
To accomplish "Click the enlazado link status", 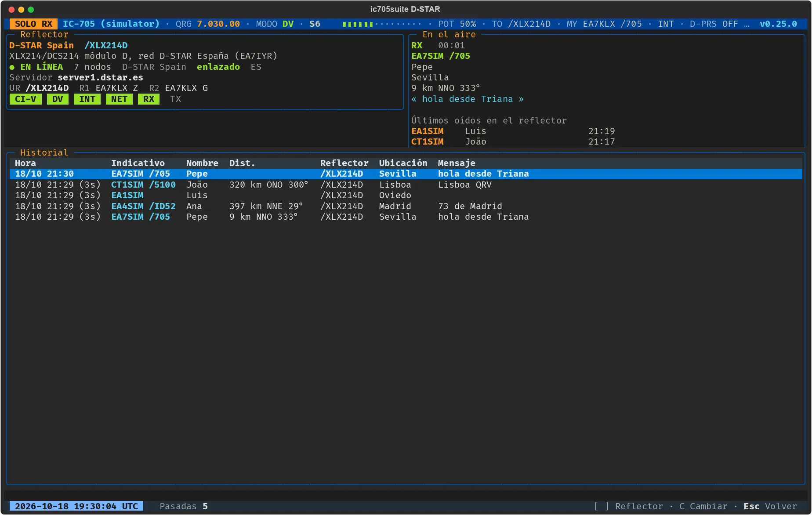I will 218,67.
